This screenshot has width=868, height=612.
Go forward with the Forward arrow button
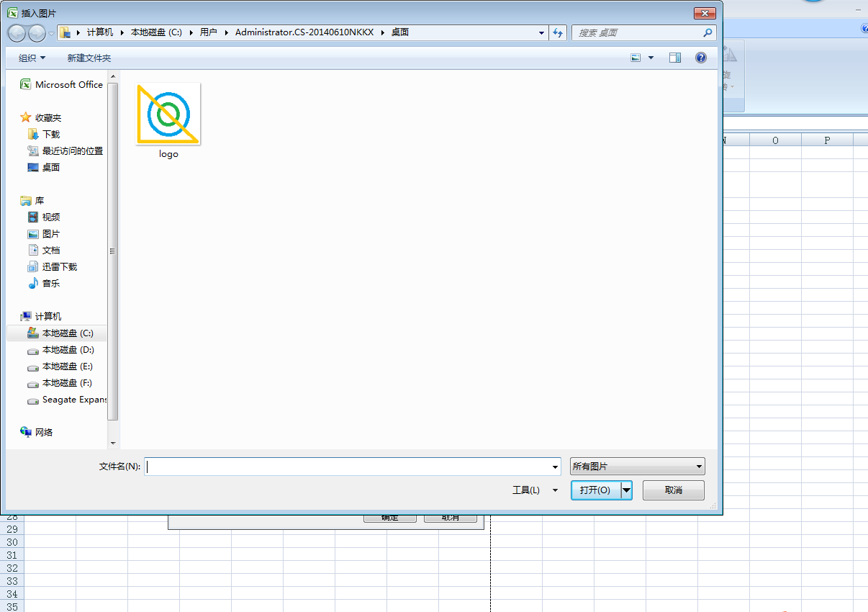tap(37, 32)
